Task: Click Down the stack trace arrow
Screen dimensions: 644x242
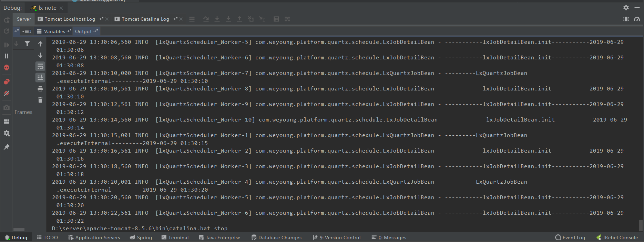Action: coord(40,55)
